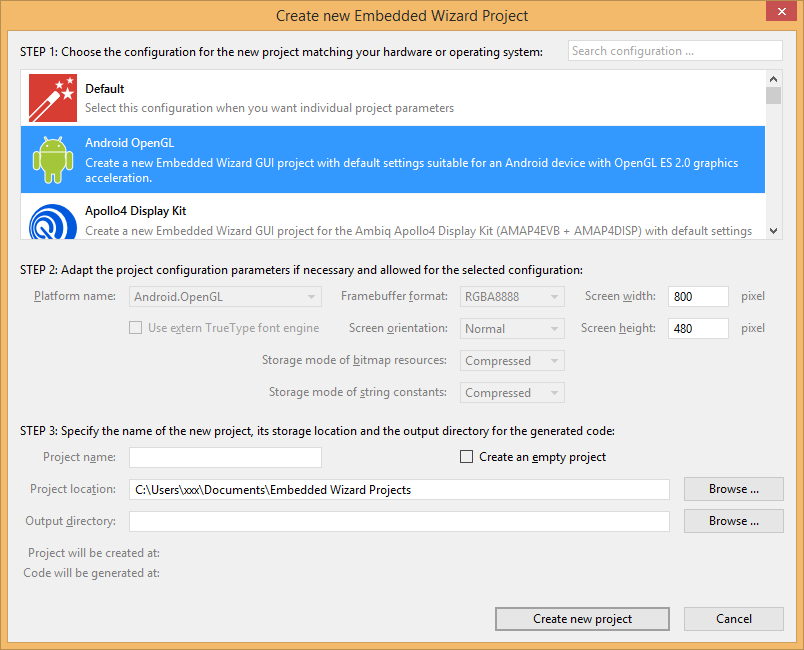Browse for the Project location folder
Screen dimensions: 804x650
coord(733,489)
